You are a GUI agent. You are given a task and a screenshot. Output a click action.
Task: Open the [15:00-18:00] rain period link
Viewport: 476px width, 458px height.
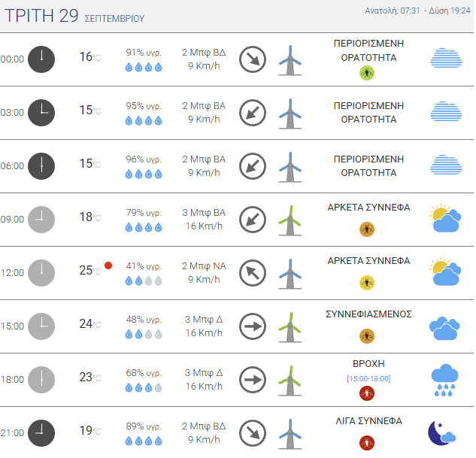[368, 378]
